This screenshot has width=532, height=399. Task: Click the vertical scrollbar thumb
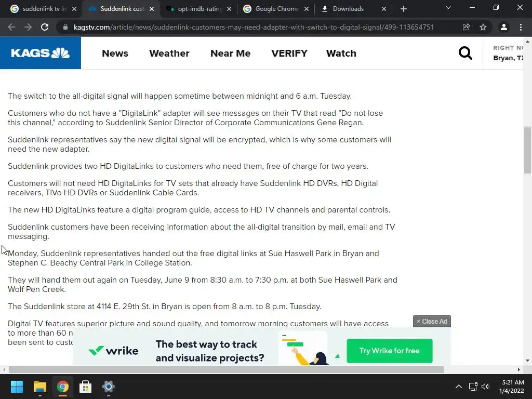click(527, 150)
